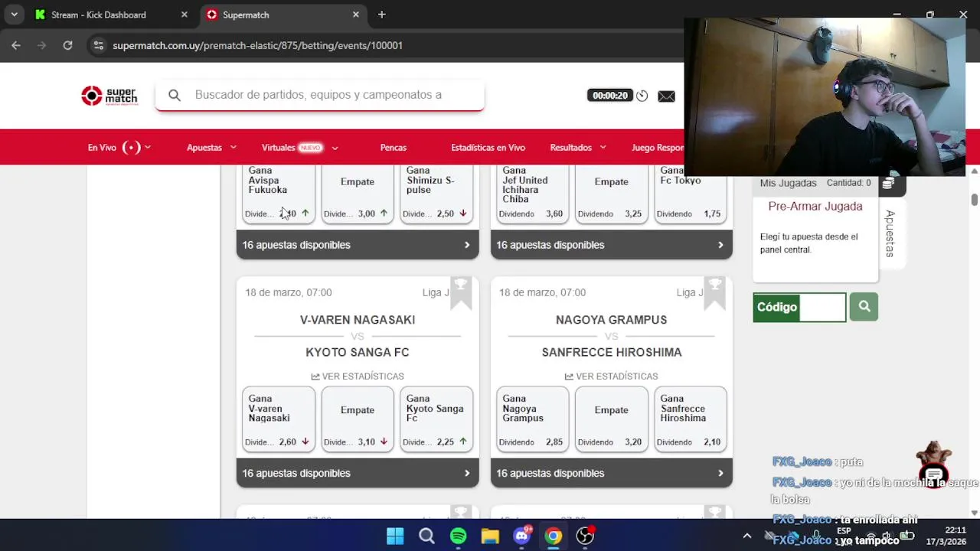
Task: Expand 16 apuestas disponibles under Jef United match
Action: [611, 245]
